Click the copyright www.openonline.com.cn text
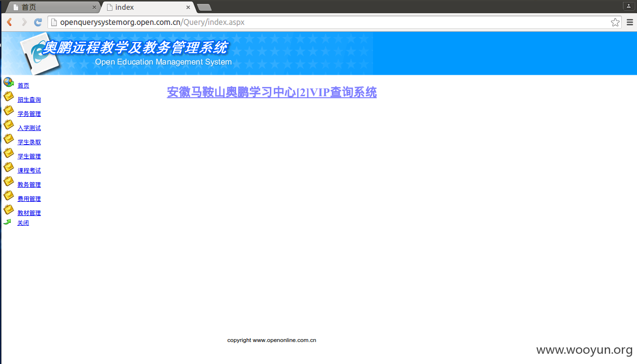The image size is (637, 364). tap(272, 340)
